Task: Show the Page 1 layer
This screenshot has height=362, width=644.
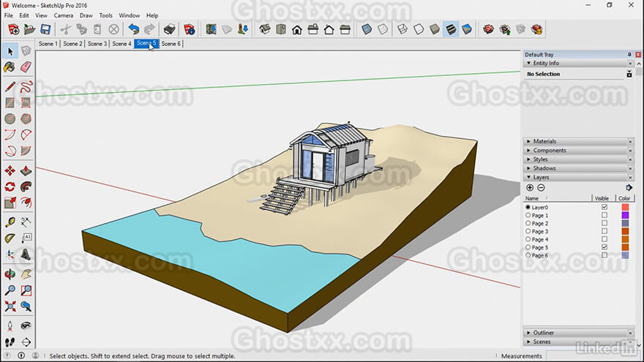Action: pos(604,215)
